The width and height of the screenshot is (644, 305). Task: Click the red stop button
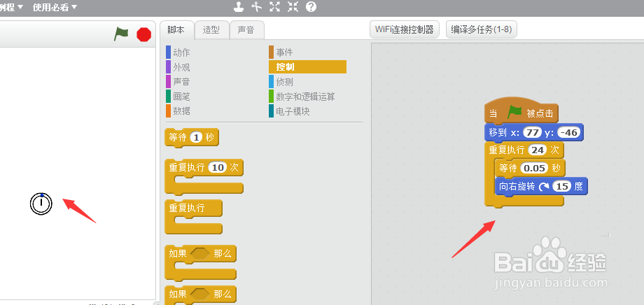tap(143, 34)
